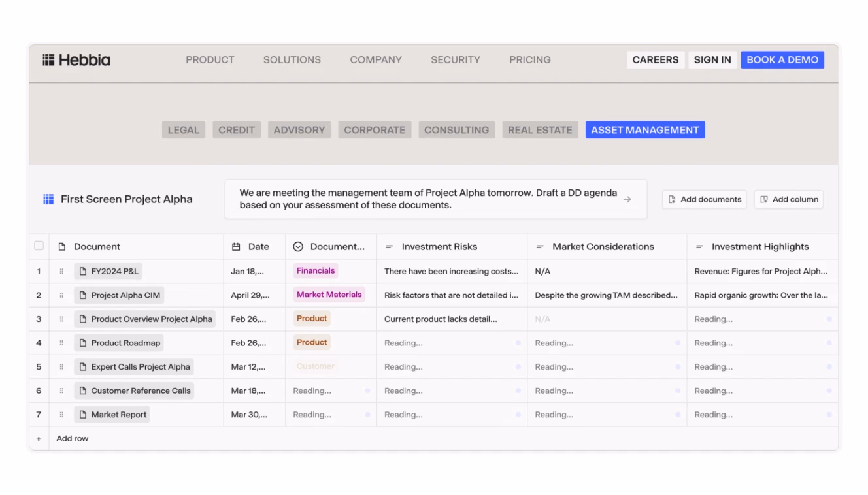The image size is (868, 495).
Task: Click the lines icon beside Investment Highlights
Action: 699,247
